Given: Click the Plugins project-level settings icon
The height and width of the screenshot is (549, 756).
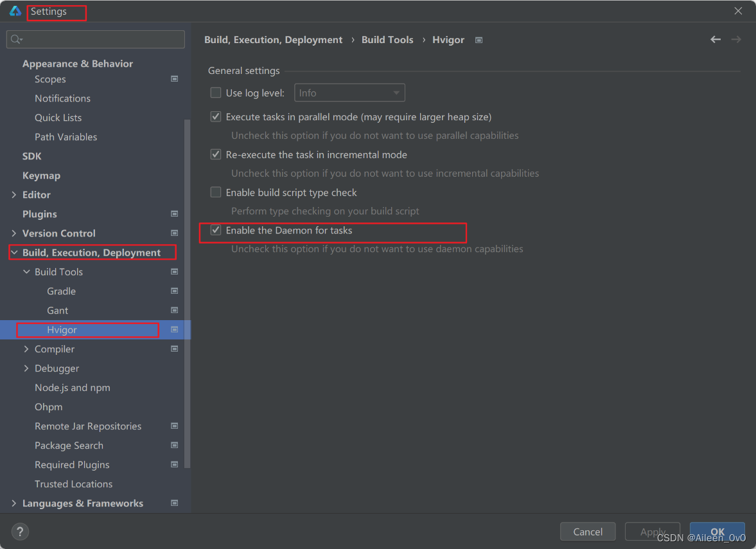Looking at the screenshot, I should pyautogui.click(x=175, y=213).
